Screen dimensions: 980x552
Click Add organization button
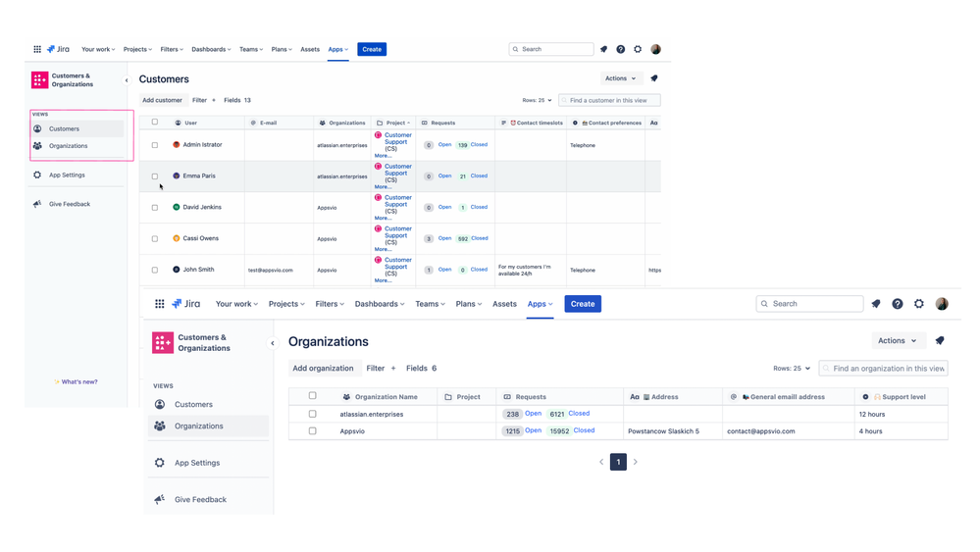[323, 369]
